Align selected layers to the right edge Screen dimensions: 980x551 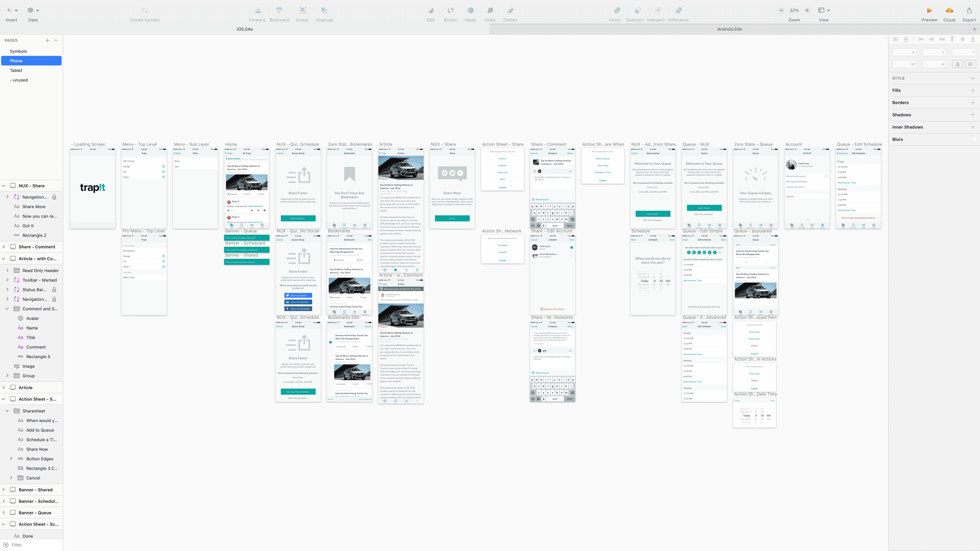pos(942,39)
